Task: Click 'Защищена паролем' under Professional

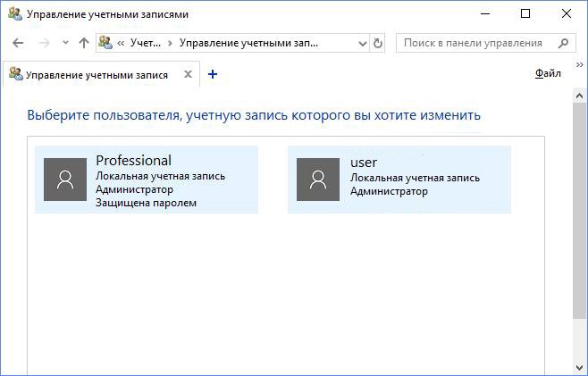Action: (146, 203)
